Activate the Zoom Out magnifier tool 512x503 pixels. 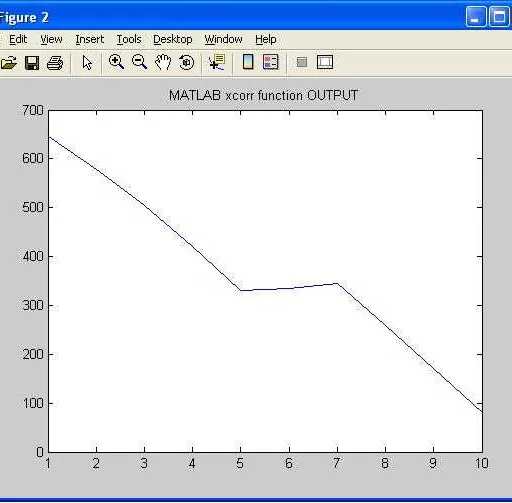139,62
